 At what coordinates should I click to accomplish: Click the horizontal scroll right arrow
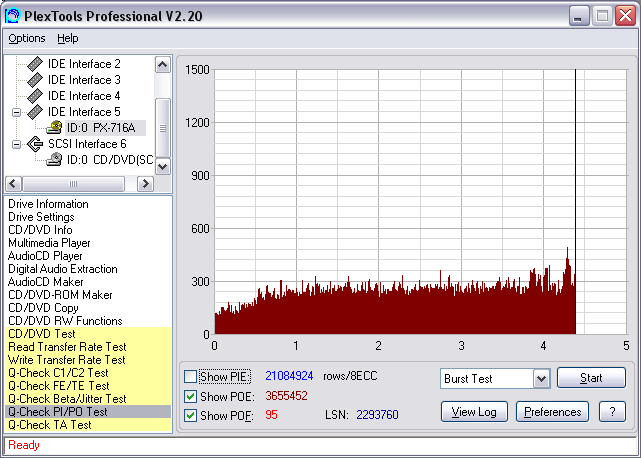[x=145, y=184]
